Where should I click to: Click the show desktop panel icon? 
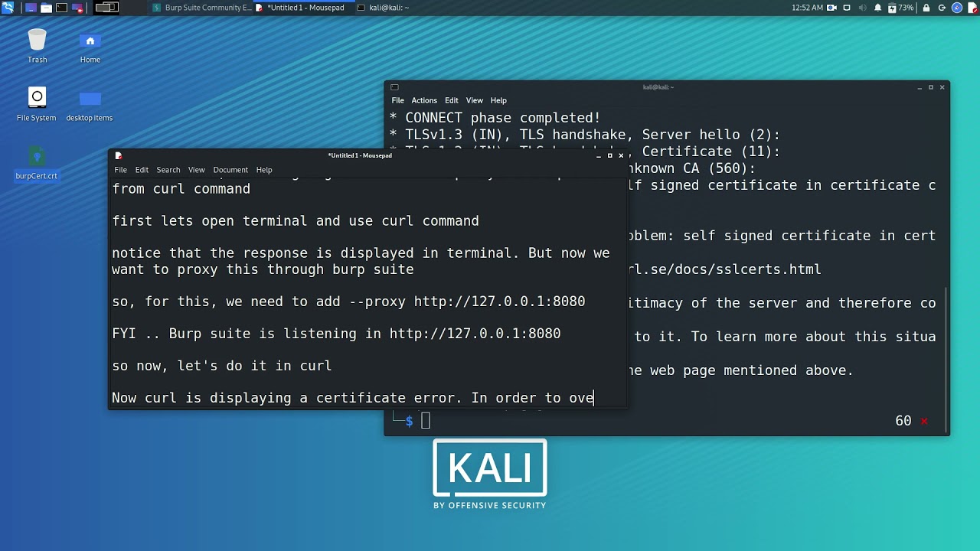(31, 8)
